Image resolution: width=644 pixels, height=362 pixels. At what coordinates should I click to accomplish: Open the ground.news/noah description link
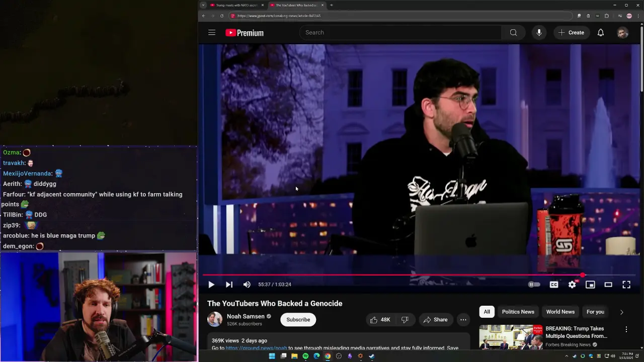[256, 348]
